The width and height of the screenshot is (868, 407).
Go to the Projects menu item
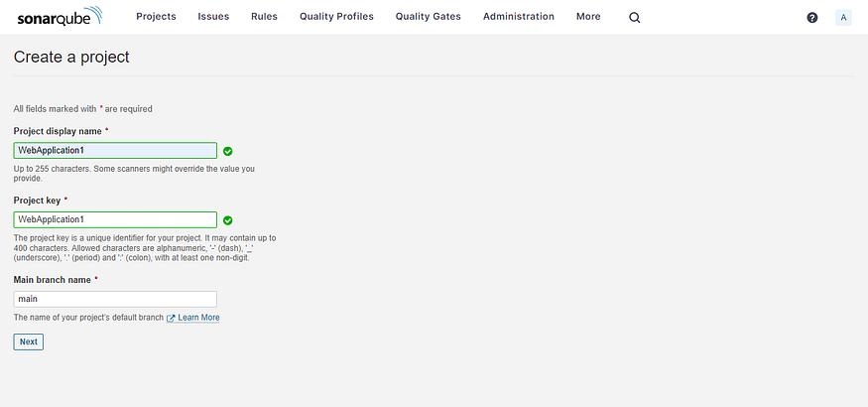point(156,17)
